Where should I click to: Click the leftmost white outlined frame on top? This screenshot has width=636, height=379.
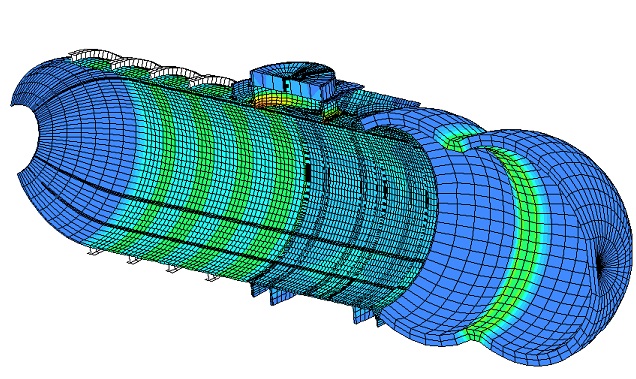pyautogui.click(x=91, y=58)
